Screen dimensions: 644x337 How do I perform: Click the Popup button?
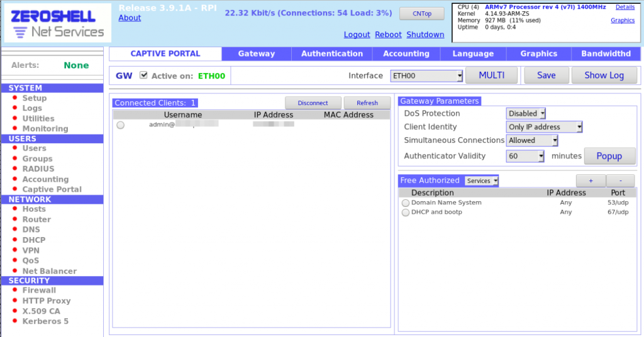609,156
